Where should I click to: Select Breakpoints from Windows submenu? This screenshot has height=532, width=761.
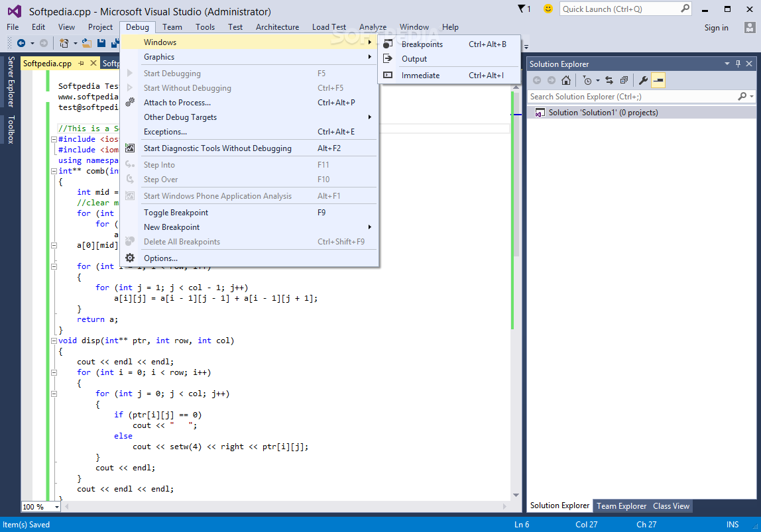coord(449,44)
